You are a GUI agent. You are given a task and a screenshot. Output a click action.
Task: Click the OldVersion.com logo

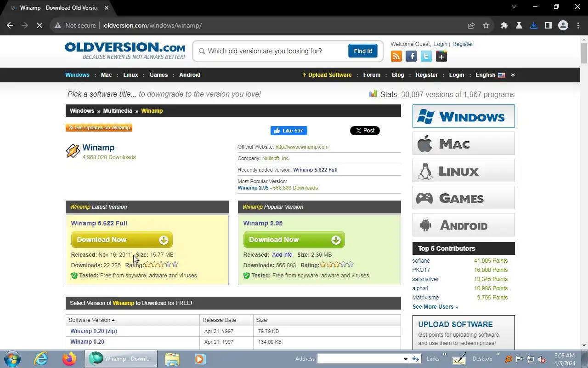click(x=125, y=51)
